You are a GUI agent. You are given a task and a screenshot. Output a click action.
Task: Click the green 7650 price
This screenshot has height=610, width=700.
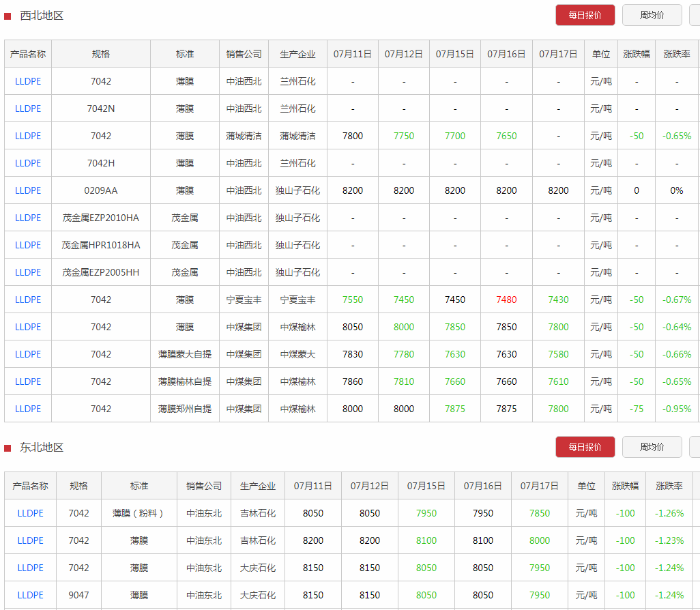click(506, 136)
